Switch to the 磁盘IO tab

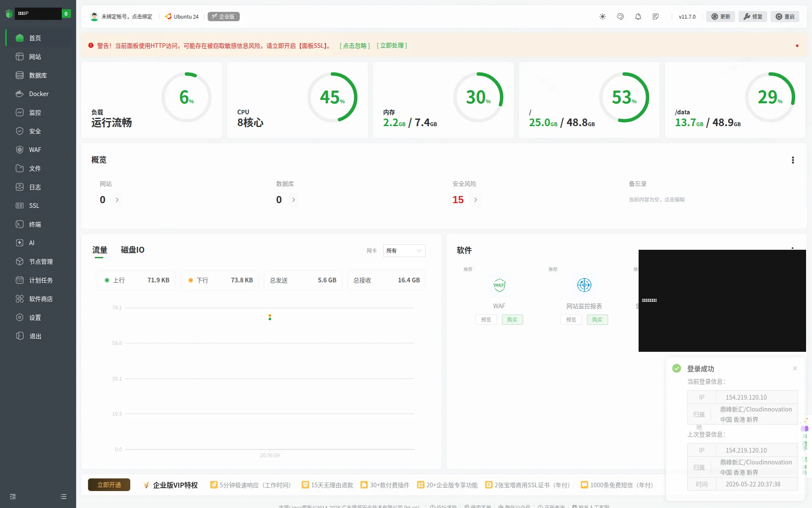click(x=132, y=250)
